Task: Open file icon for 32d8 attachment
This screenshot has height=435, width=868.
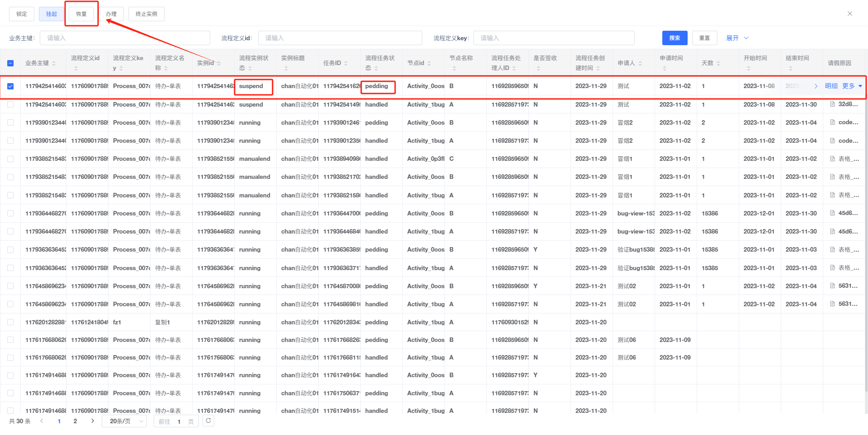Action: point(832,104)
